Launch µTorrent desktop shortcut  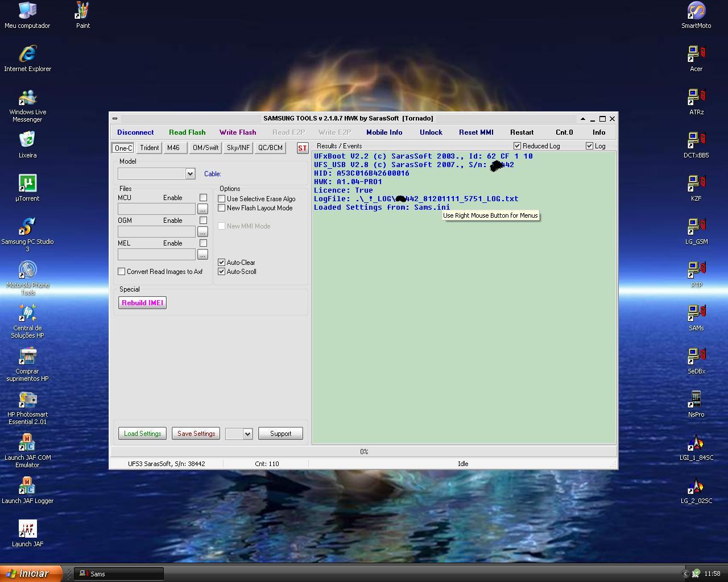pyautogui.click(x=27, y=188)
